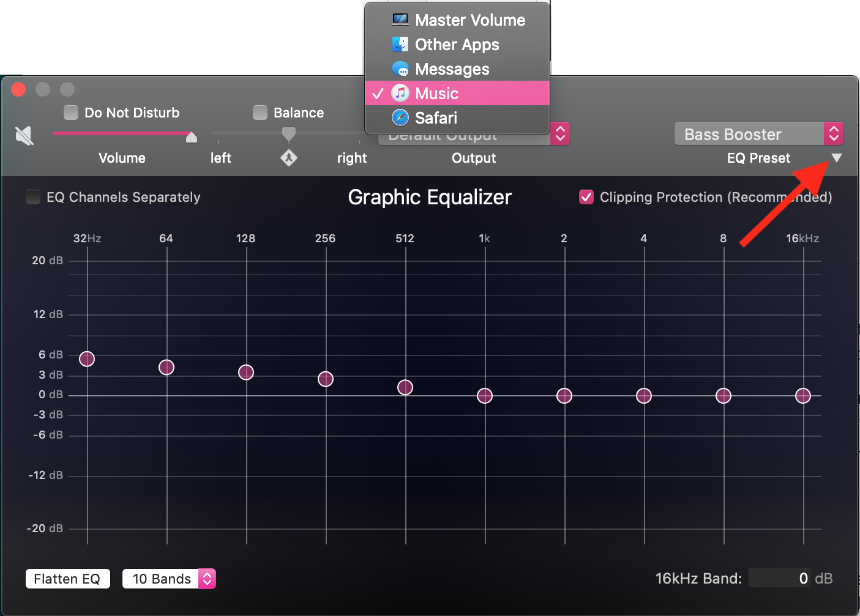
Task: Click the balance center diamond icon
Action: [288, 158]
